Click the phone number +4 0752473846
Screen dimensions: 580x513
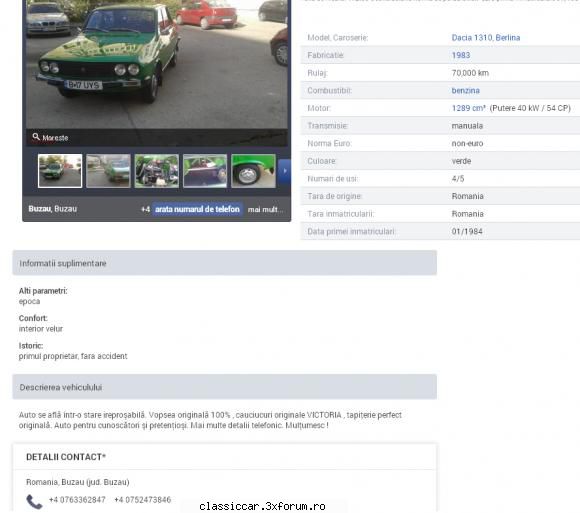[143, 500]
